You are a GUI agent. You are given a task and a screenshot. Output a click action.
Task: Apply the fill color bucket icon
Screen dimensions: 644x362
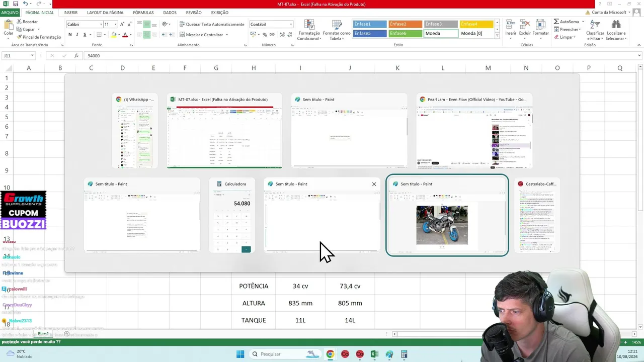coord(114,35)
